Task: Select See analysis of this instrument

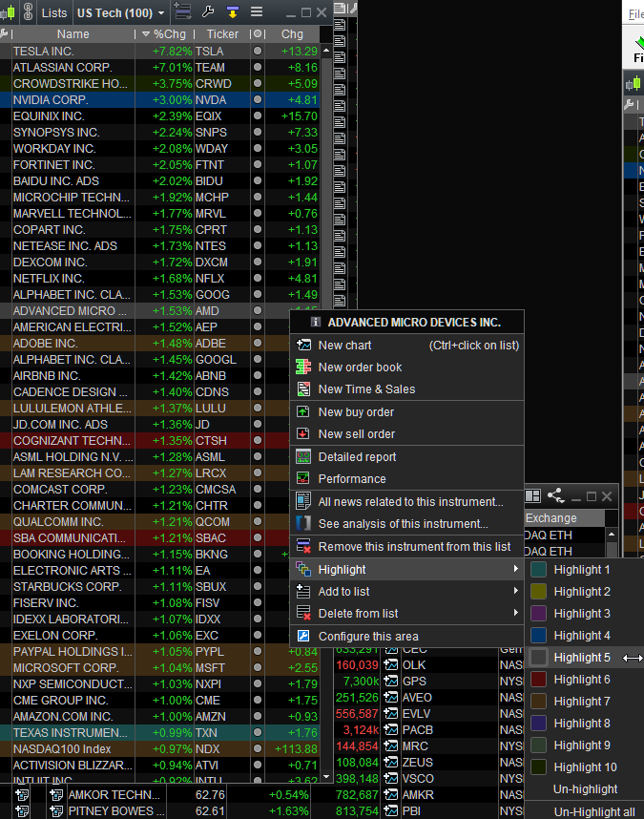Action: tap(407, 524)
